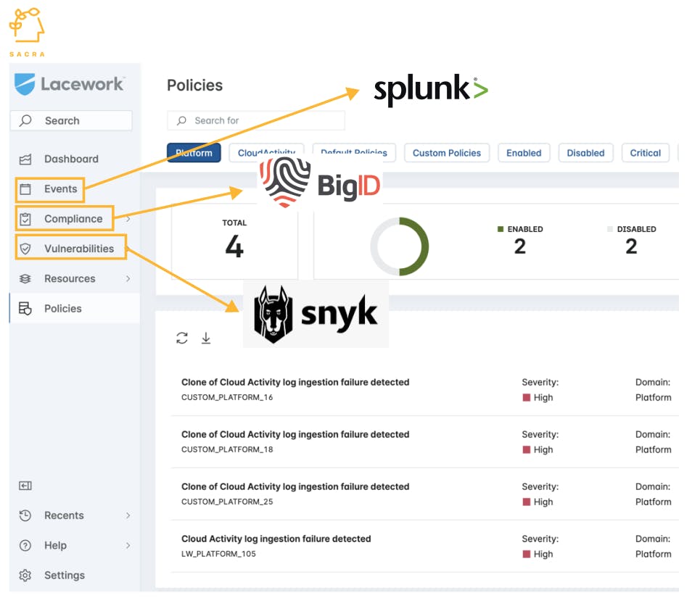Screen dimensions: 700x606
Task: Expand the Resources submenu chevron
Action: tap(128, 279)
